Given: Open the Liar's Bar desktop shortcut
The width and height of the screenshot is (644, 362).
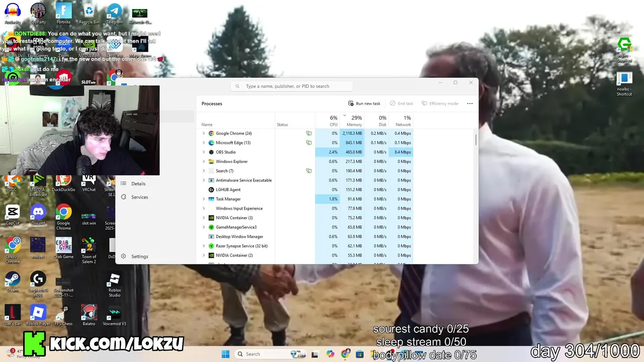Looking at the screenshot, I should [x=13, y=316].
